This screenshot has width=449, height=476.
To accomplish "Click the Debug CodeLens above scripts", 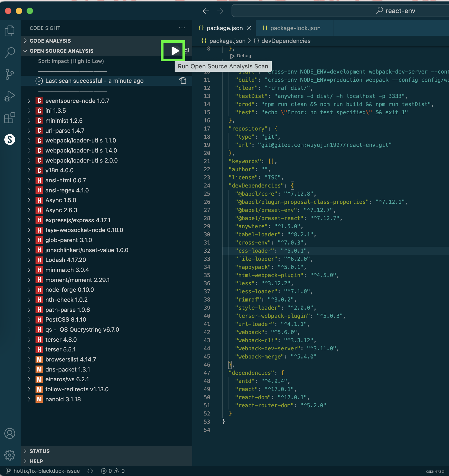I will [240, 56].
